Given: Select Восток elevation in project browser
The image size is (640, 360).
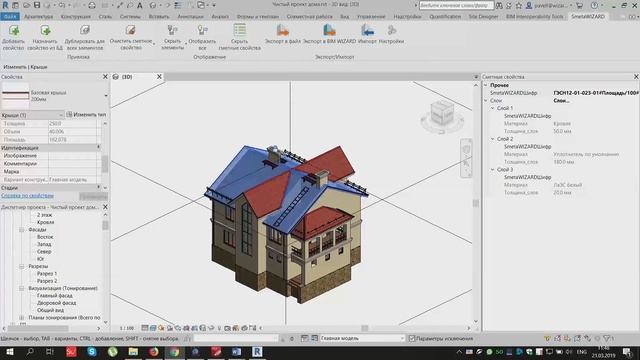Looking at the screenshot, I should pyautogui.click(x=45, y=237).
